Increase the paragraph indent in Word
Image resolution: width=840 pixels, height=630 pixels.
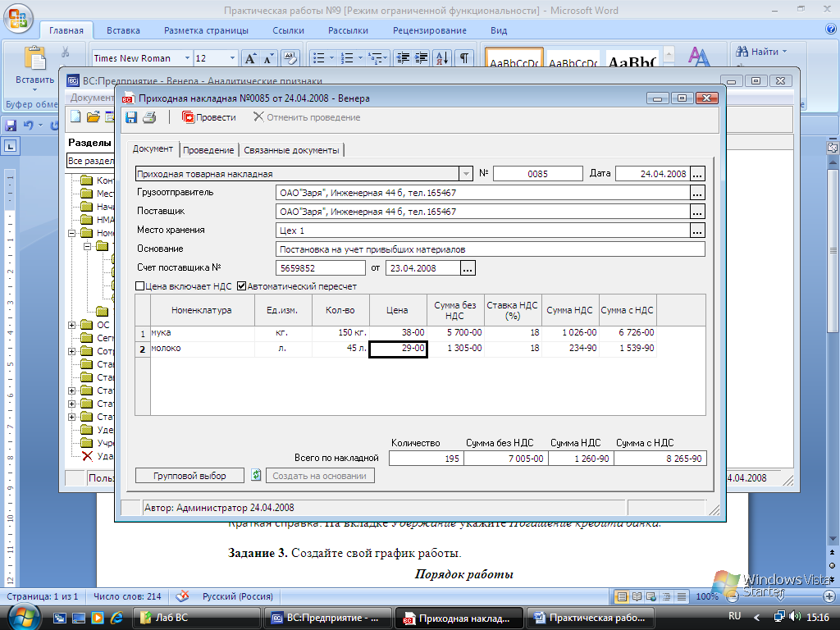[421, 58]
